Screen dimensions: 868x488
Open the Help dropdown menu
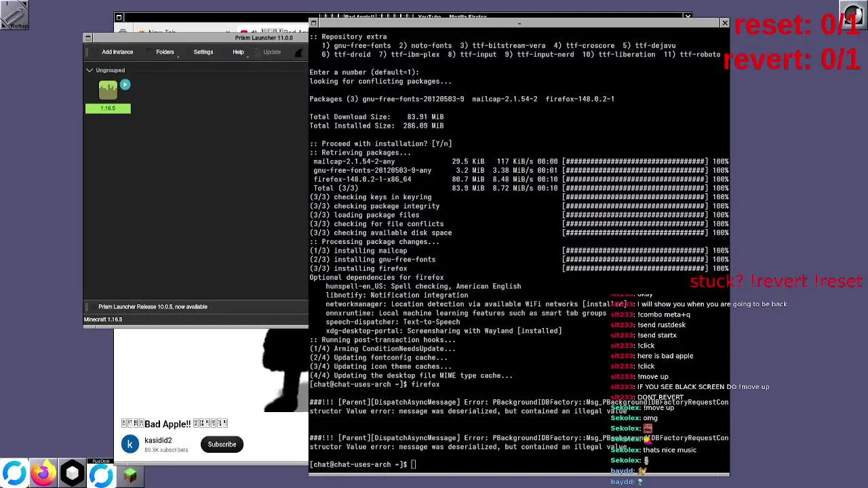[x=238, y=52]
